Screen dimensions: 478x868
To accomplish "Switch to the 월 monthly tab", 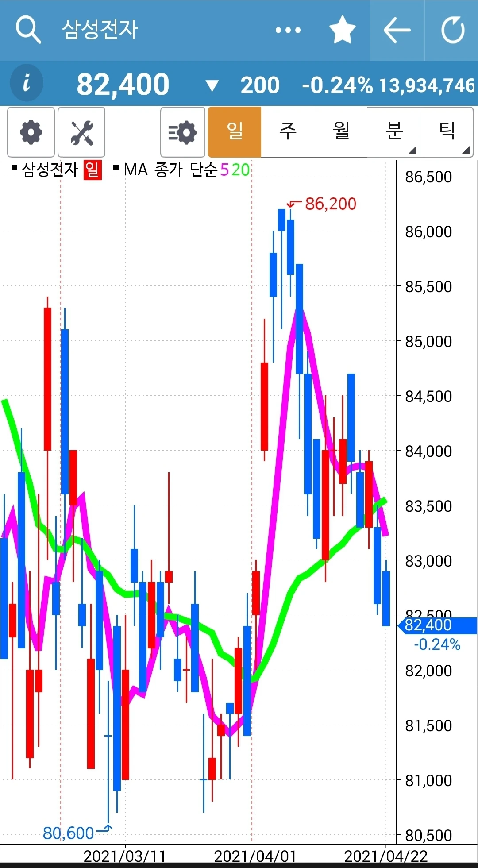I will [341, 132].
